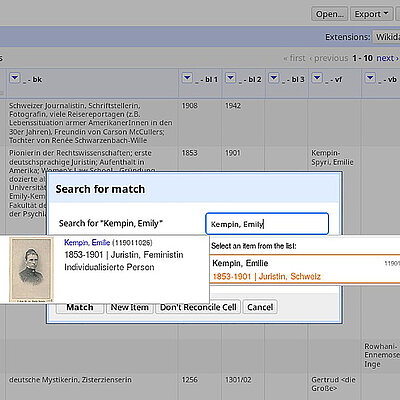Click the 1853 birth year cell
400x400 pixels.
[x=190, y=153]
